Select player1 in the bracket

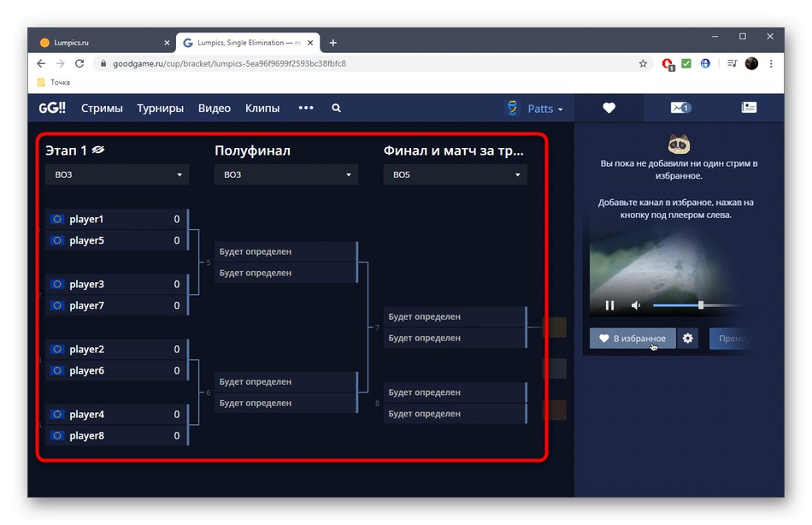click(116, 219)
